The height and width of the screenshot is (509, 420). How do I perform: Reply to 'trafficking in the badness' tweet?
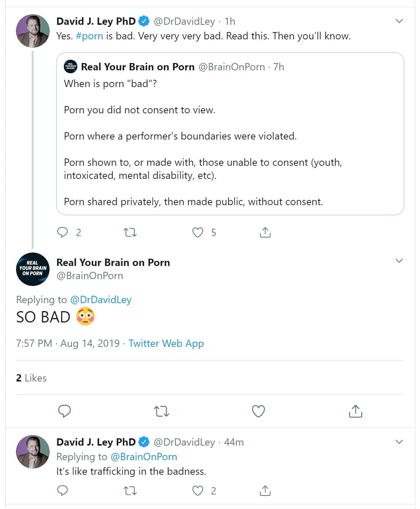63,490
